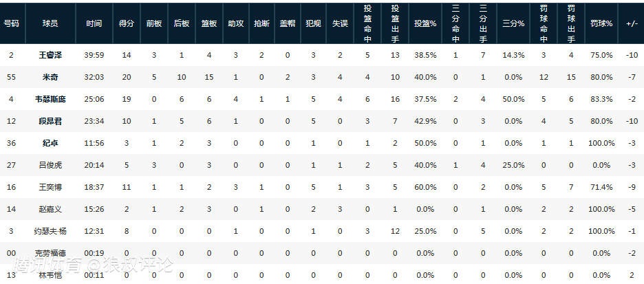Click the 篮板 column header
The image size is (644, 284).
(208, 23)
